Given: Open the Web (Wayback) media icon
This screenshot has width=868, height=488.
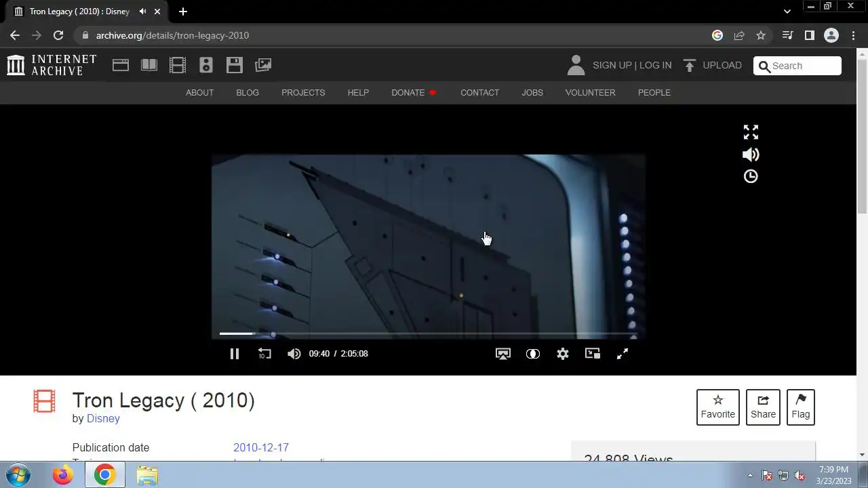Looking at the screenshot, I should pyautogui.click(x=121, y=65).
